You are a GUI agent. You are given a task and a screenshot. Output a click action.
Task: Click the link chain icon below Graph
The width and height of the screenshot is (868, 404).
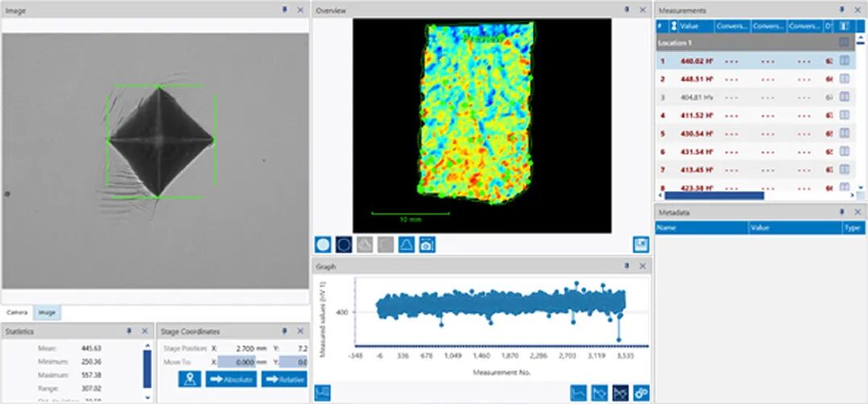(641, 393)
